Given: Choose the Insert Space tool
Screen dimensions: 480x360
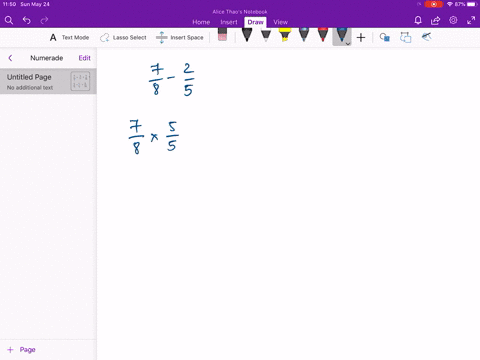Looking at the screenshot, I should pos(180,37).
